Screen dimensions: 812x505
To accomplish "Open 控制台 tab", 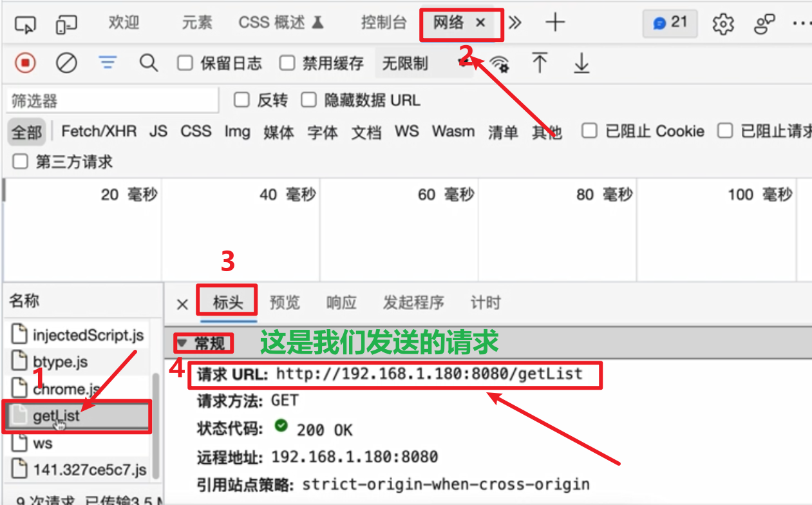I will [x=384, y=23].
